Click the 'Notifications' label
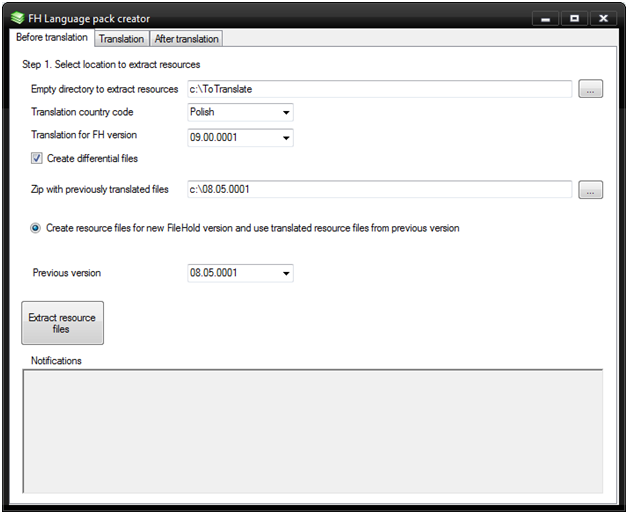The height and width of the screenshot is (514, 628). point(56,361)
